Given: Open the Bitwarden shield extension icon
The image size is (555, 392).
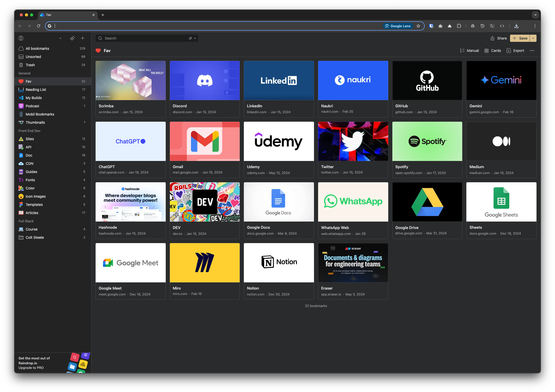Looking at the screenshot, I should (431, 26).
